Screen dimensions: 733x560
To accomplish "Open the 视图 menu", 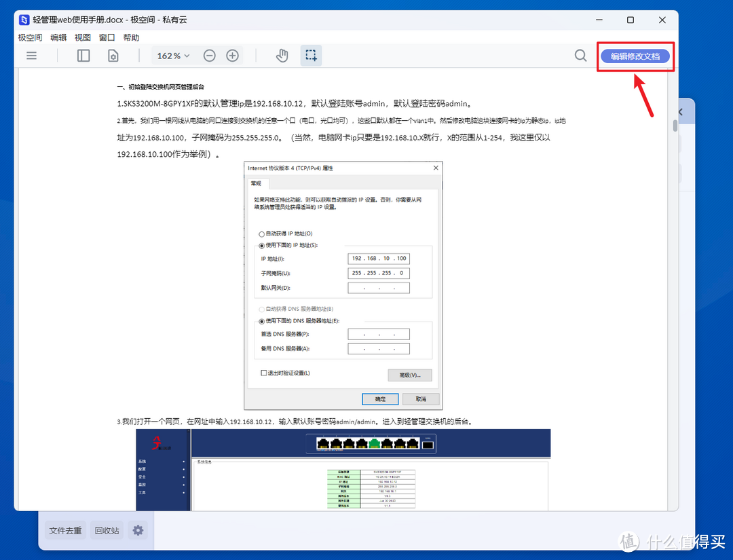I will (83, 37).
